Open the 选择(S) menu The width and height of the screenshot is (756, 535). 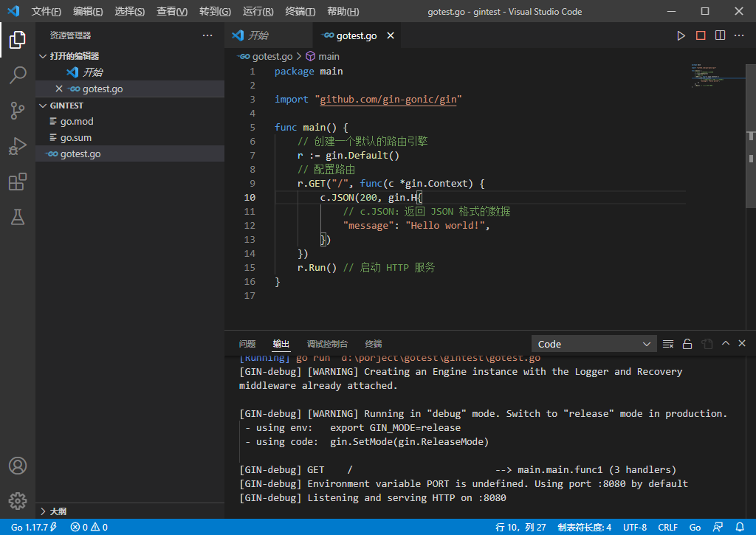click(130, 12)
